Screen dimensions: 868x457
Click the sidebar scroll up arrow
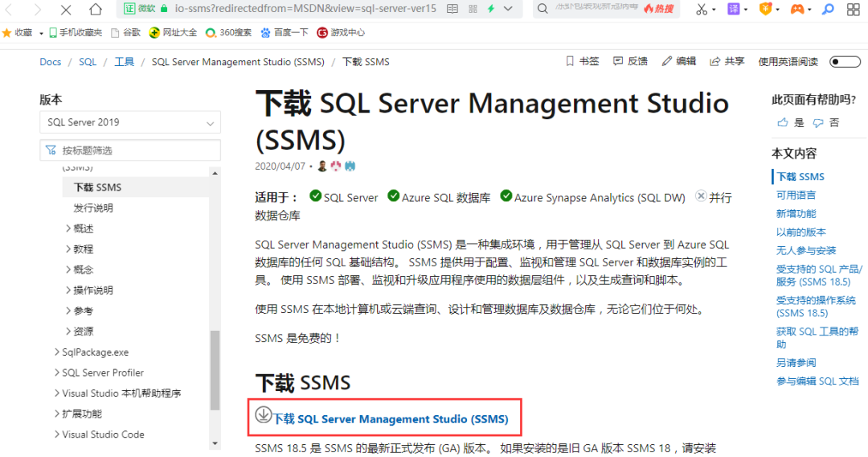pos(215,173)
